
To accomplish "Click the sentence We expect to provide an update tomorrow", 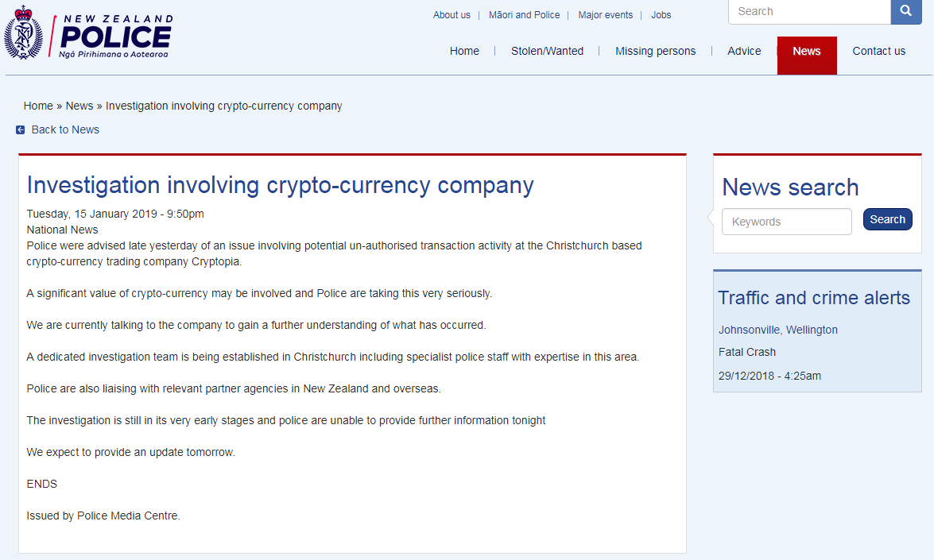I will (x=130, y=452).
